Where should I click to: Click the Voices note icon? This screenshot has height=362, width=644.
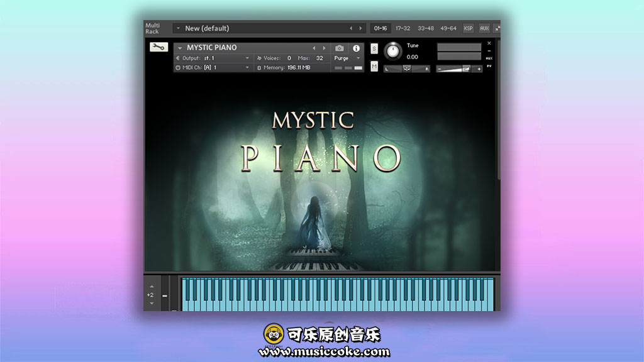tap(259, 58)
